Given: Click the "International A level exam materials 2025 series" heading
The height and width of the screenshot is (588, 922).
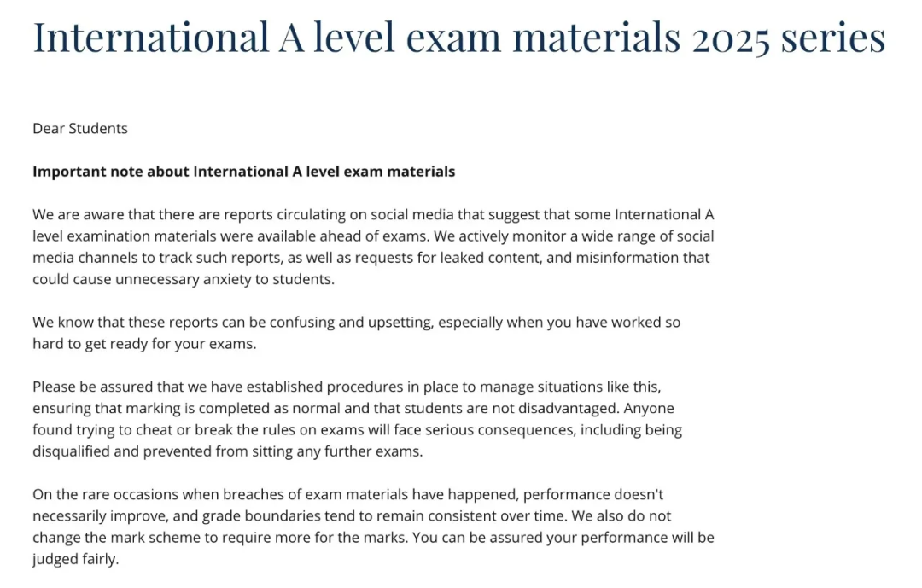Looking at the screenshot, I should [x=458, y=38].
